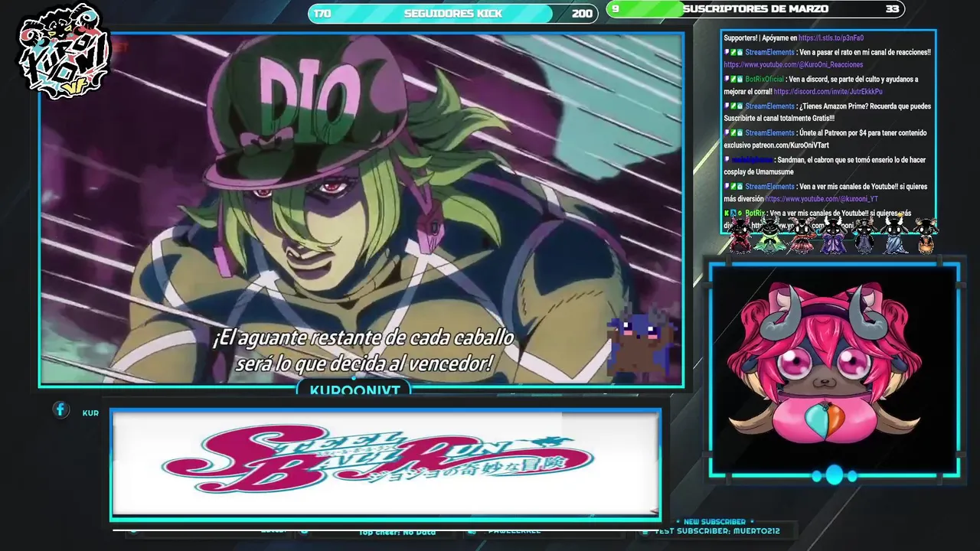Click StreamElements username on the Amazon Prime message

pyautogui.click(x=770, y=106)
